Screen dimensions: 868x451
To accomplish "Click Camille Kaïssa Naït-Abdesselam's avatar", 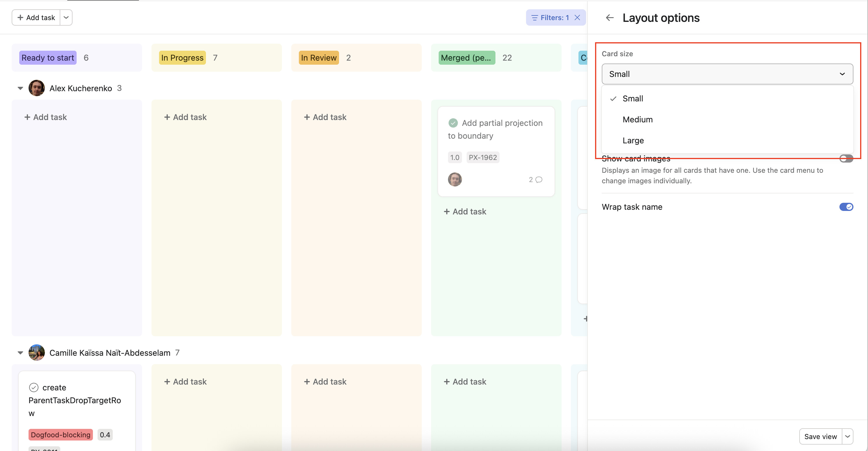I will click(x=37, y=353).
